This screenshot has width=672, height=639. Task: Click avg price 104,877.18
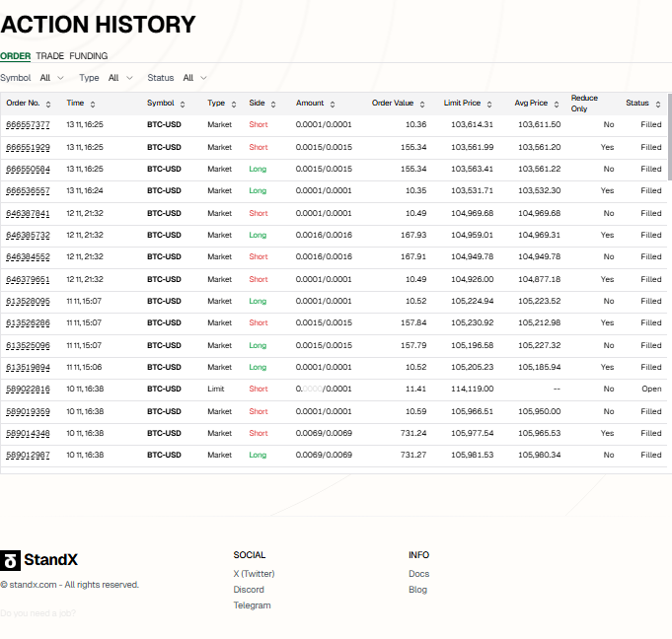pyautogui.click(x=539, y=279)
